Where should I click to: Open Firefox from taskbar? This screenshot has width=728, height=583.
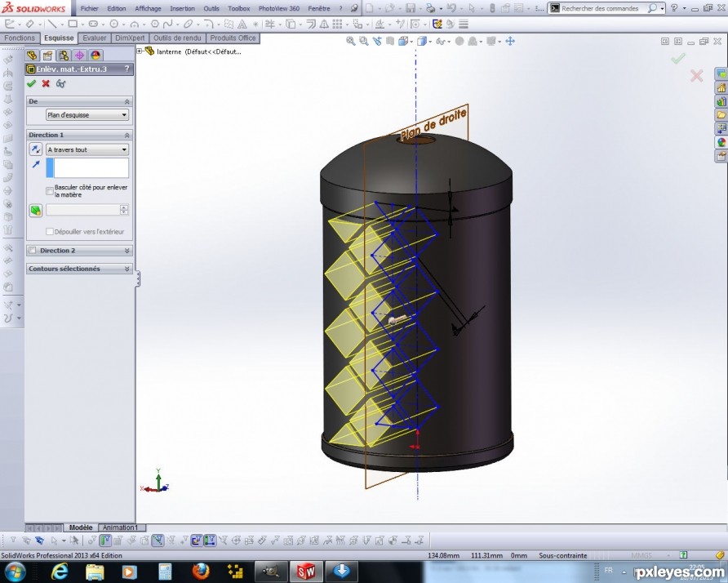click(201, 572)
